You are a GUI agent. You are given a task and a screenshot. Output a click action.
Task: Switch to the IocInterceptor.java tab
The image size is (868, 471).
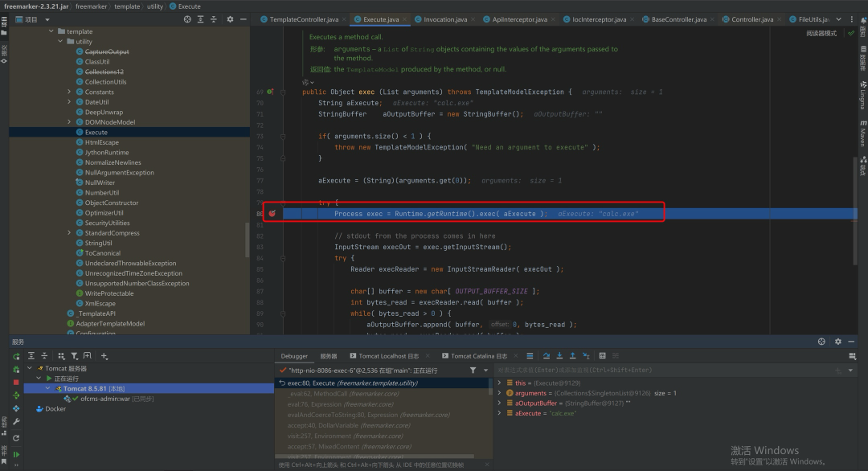(x=599, y=19)
